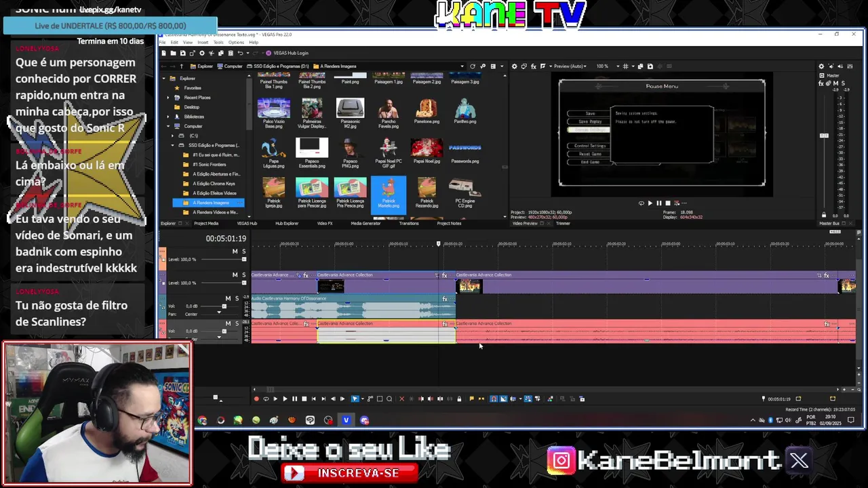Solo the first video track

click(x=243, y=251)
